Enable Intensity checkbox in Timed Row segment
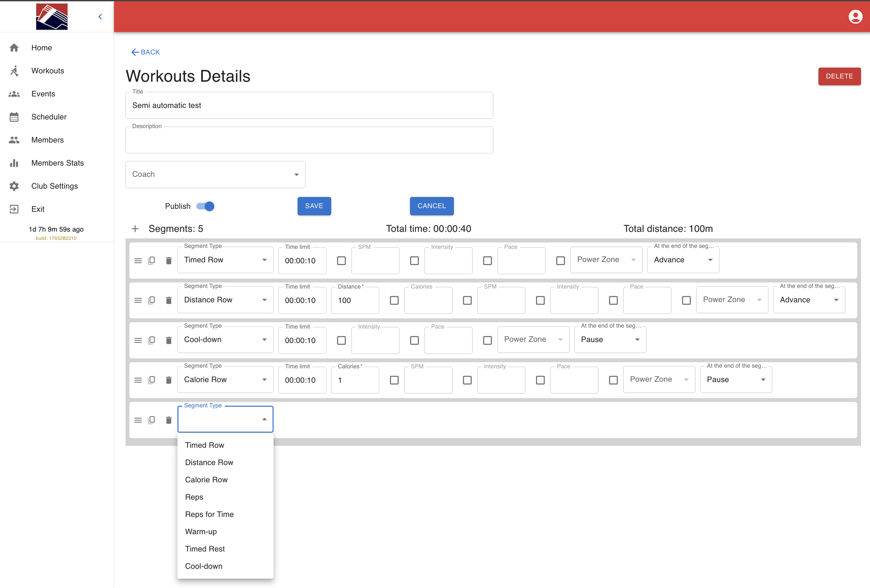The image size is (870, 588). (414, 261)
